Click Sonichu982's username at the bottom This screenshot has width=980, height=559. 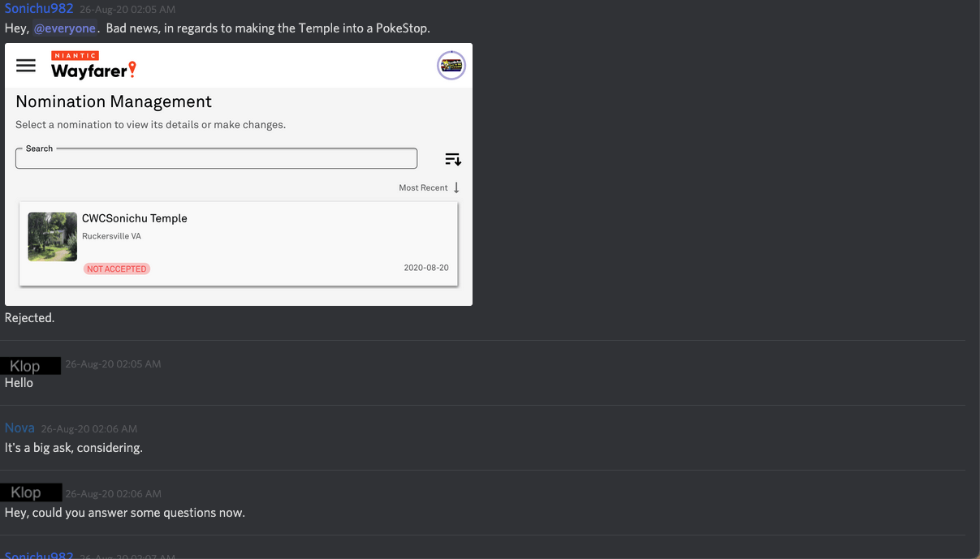click(39, 556)
